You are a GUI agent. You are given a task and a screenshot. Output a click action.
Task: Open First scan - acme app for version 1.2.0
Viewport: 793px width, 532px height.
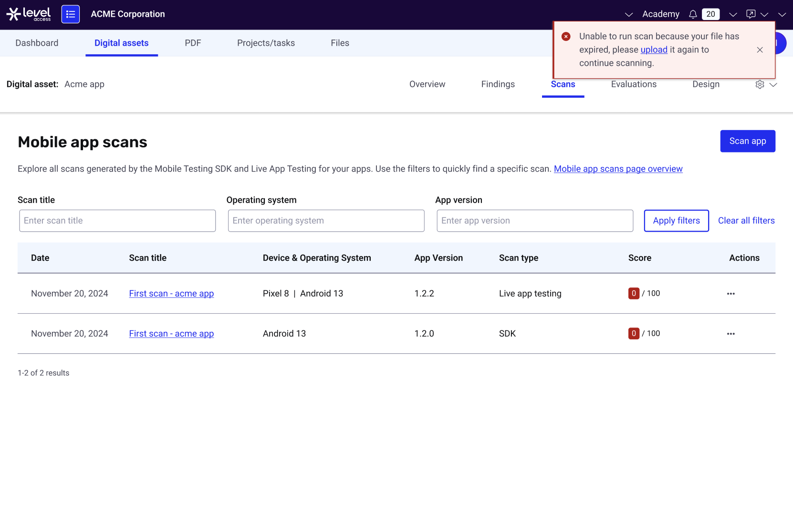click(171, 334)
